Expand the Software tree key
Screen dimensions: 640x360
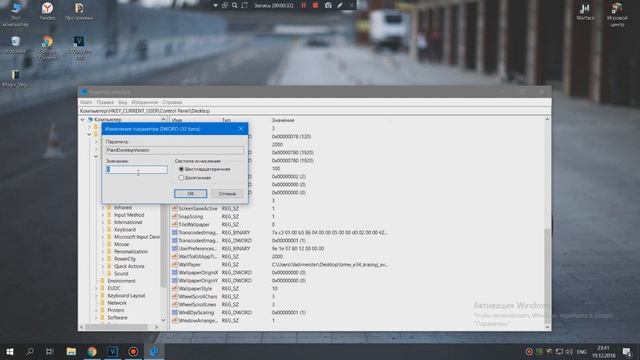(97, 318)
